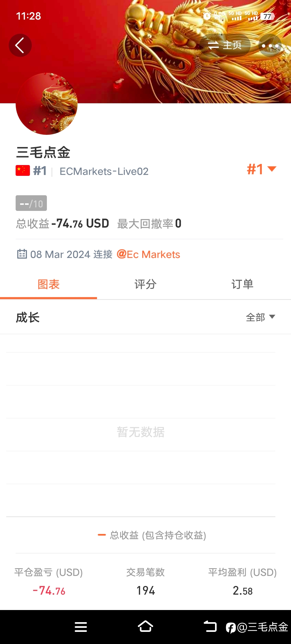Tap the Android home navigation icon

(145, 626)
